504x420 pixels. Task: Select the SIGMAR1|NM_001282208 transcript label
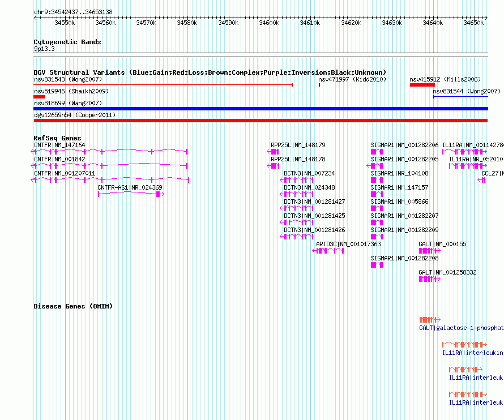coord(404,258)
